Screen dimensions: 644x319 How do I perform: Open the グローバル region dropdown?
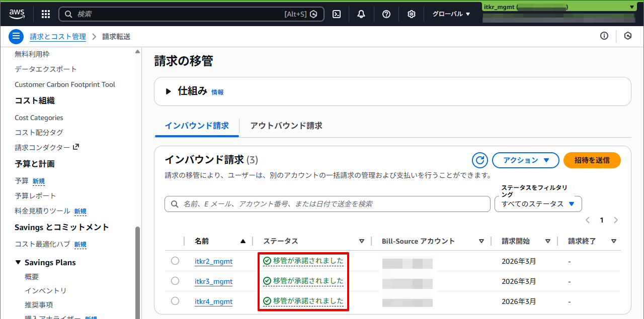click(x=451, y=14)
